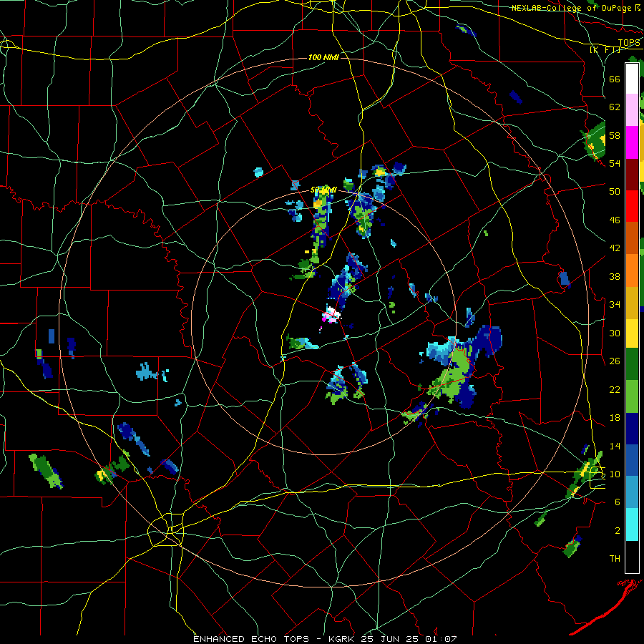This screenshot has width=644, height=644.
Task: Click the "TH" threshold legend label
Action: pos(615,559)
